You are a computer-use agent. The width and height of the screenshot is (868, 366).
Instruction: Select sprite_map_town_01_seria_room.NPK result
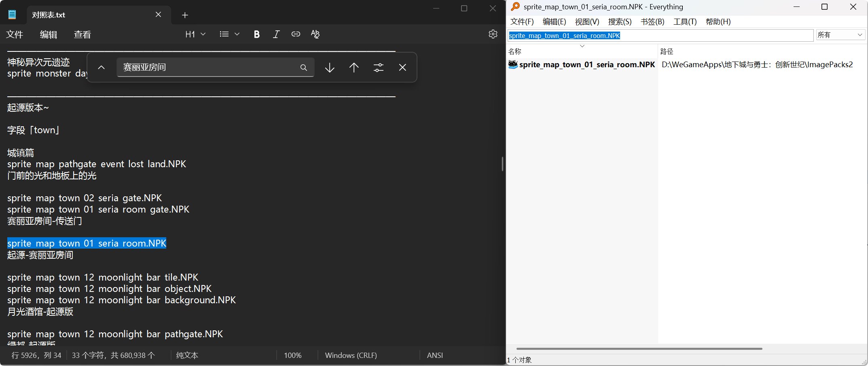point(586,65)
